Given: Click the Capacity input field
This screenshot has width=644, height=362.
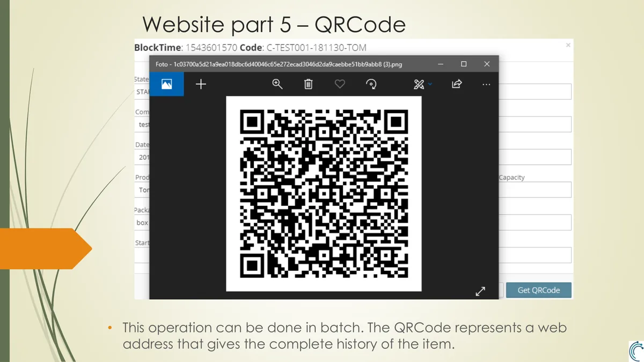Looking at the screenshot, I should pyautogui.click(x=535, y=190).
